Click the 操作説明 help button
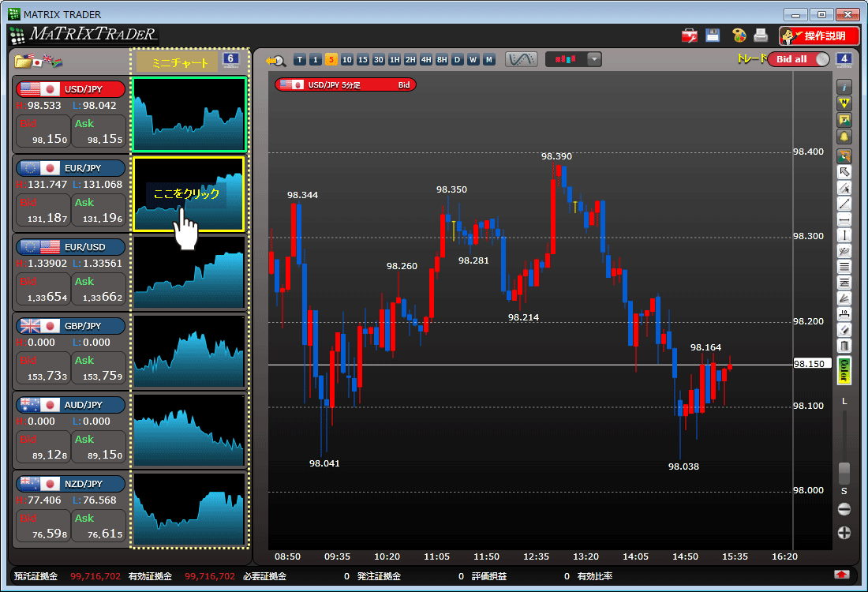 tap(819, 36)
